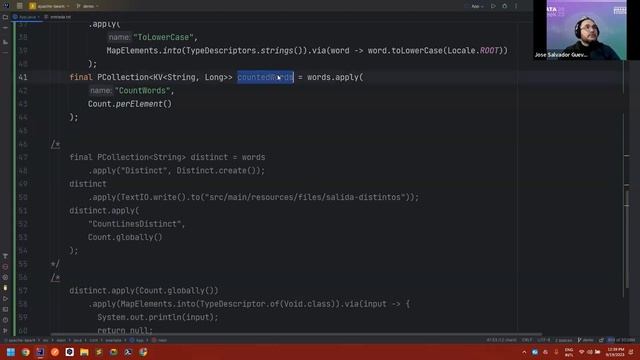
Task: Click the "ToLowerCase" string literal
Action: click(165, 37)
